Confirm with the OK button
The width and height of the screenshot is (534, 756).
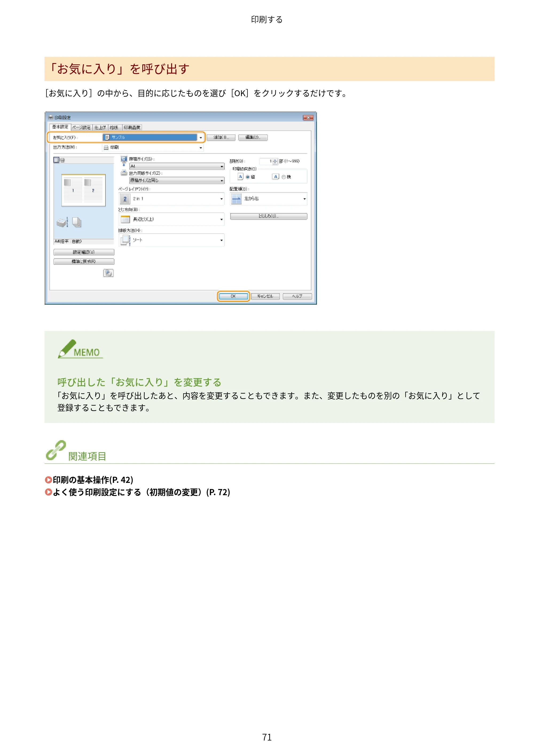click(x=233, y=296)
